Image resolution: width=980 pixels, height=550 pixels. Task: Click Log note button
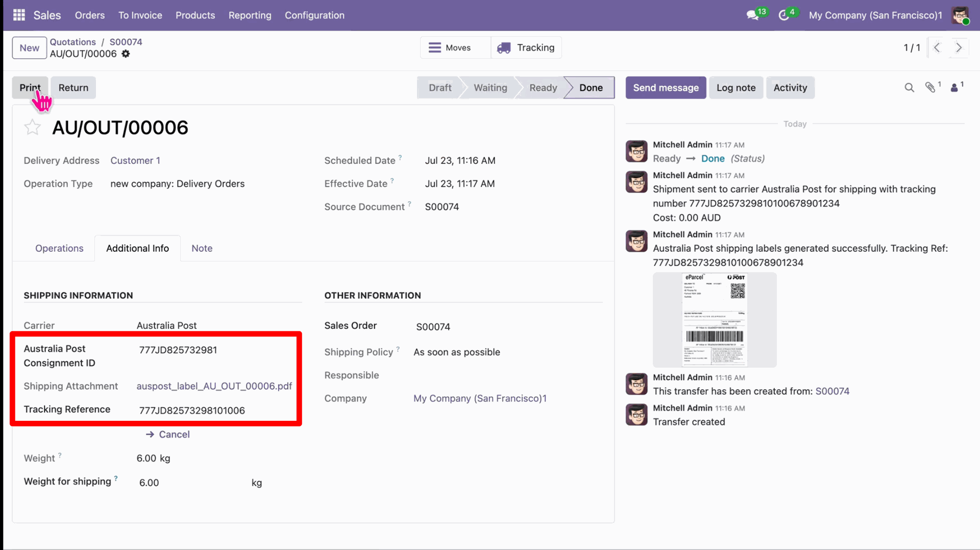tap(736, 88)
